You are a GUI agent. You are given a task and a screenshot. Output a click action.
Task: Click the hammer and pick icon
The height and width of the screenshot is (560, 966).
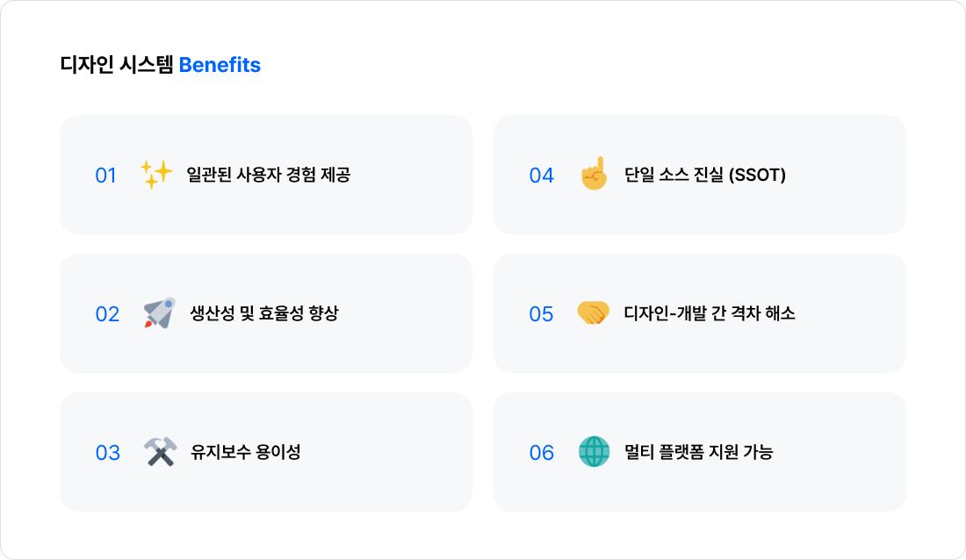tap(159, 452)
